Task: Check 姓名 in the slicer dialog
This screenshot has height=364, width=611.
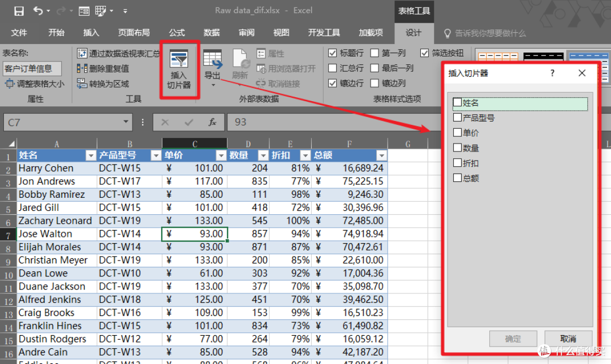Action: pyautogui.click(x=458, y=102)
